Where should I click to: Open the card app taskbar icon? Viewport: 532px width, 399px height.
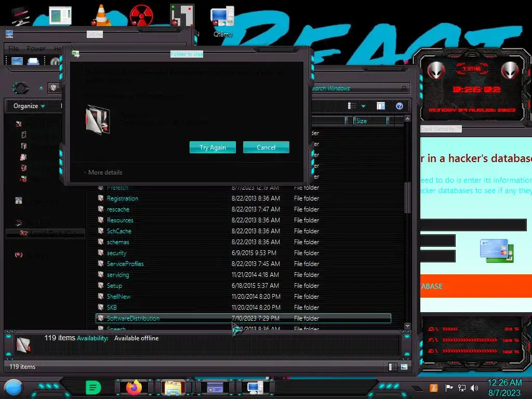(x=215, y=388)
